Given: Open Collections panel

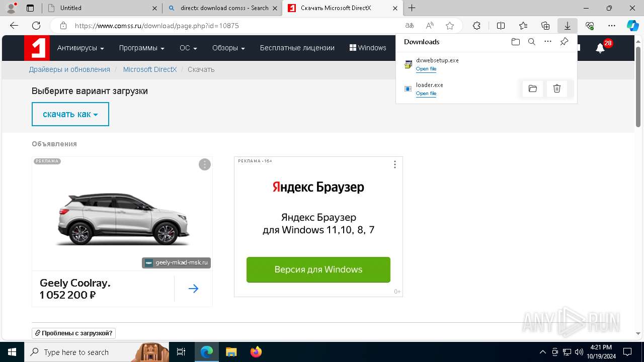Looking at the screenshot, I should click(545, 26).
